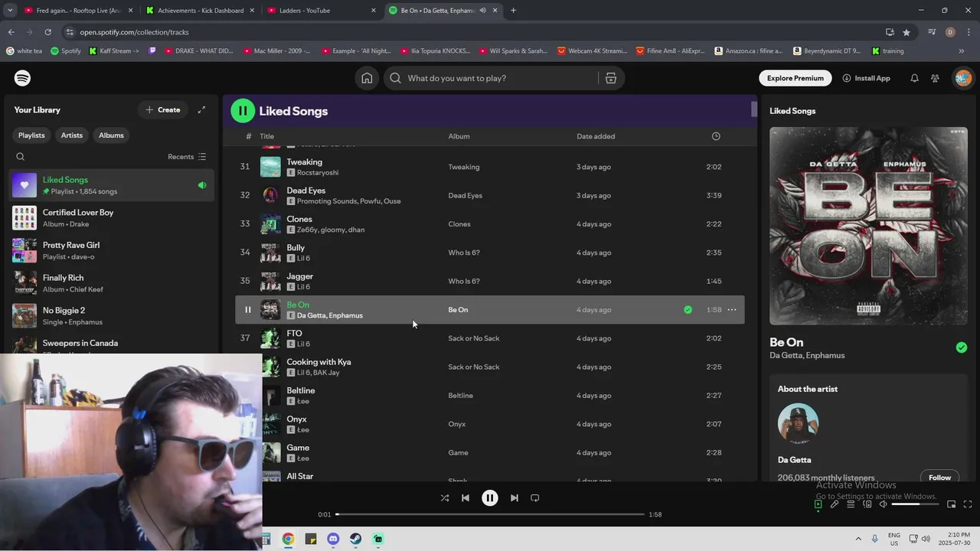
Task: Select the Tweaking track row
Action: click(x=490, y=167)
